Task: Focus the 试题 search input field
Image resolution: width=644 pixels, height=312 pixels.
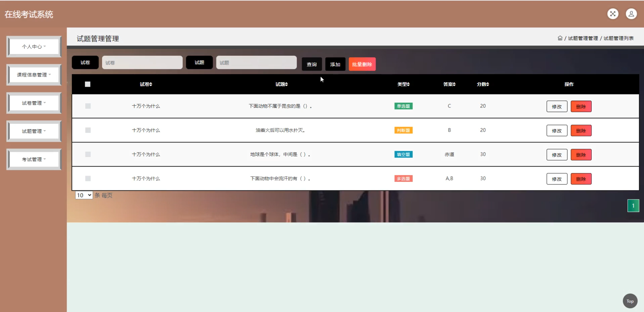Action: tap(257, 63)
